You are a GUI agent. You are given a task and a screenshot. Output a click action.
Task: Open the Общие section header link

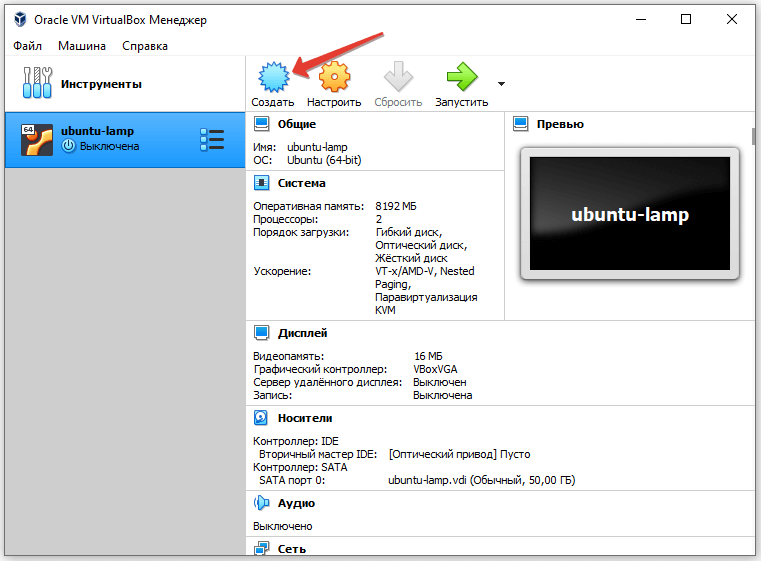point(297,124)
